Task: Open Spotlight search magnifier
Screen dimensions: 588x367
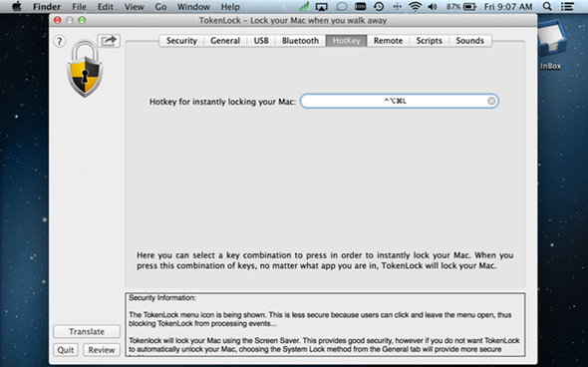Action: (547, 7)
